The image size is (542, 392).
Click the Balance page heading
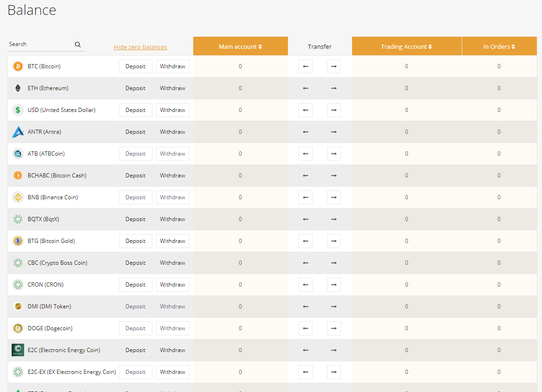[x=32, y=10]
